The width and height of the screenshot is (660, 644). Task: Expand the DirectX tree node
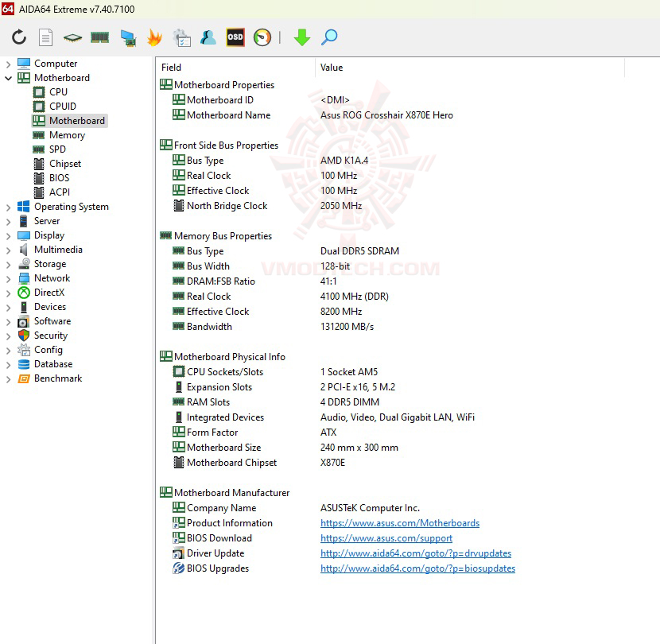tap(8, 293)
